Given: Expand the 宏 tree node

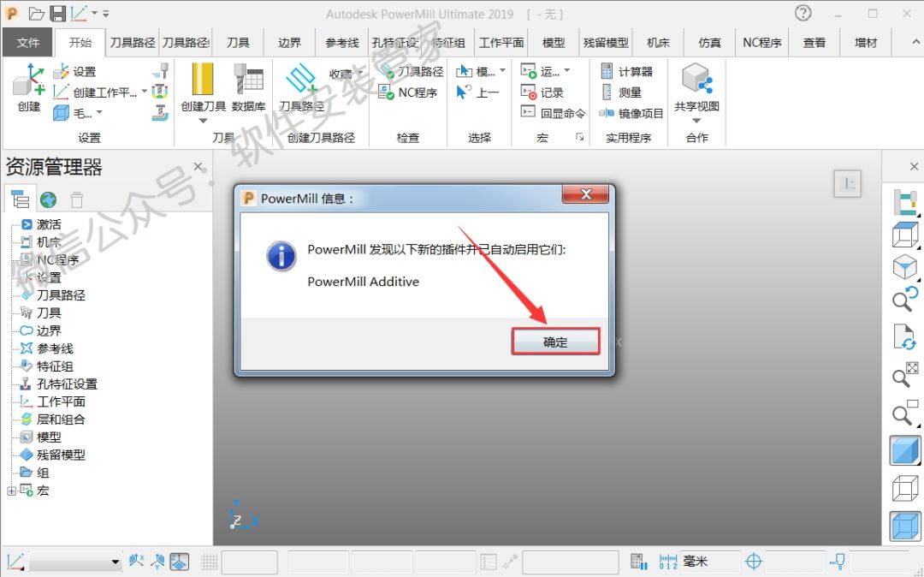Looking at the screenshot, I should pyautogui.click(x=11, y=491).
